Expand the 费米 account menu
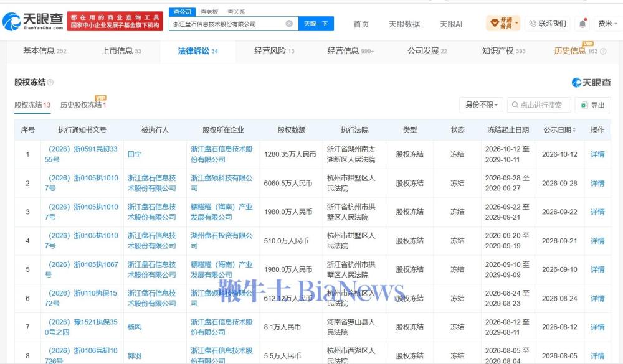The width and height of the screenshot is (623, 364). pyautogui.click(x=607, y=24)
